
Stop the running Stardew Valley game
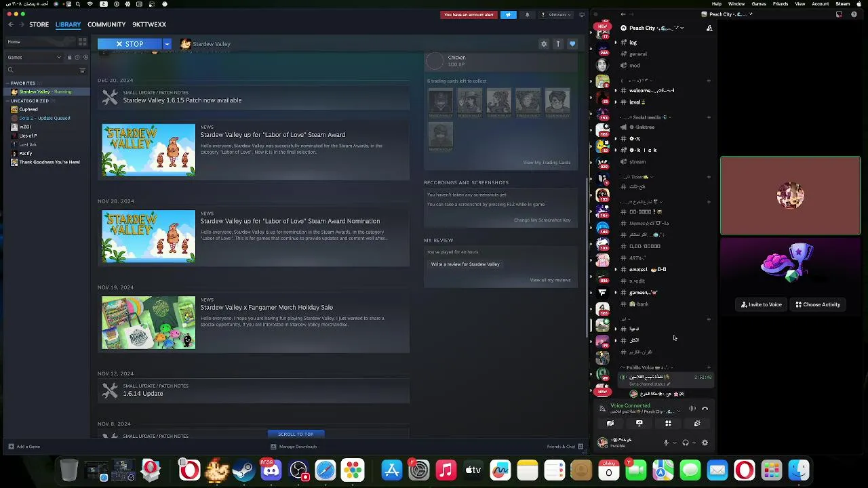pos(130,44)
